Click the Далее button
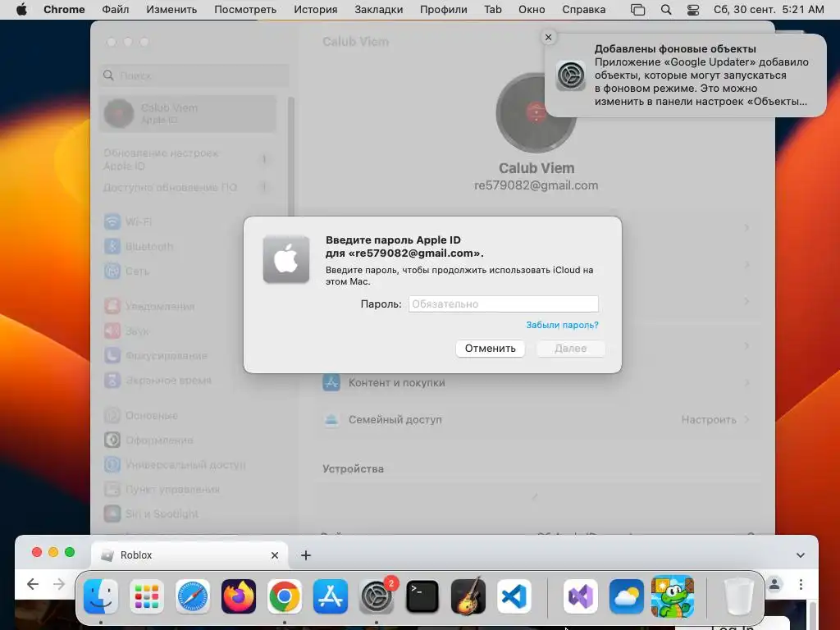The width and height of the screenshot is (840, 630). [x=571, y=348]
